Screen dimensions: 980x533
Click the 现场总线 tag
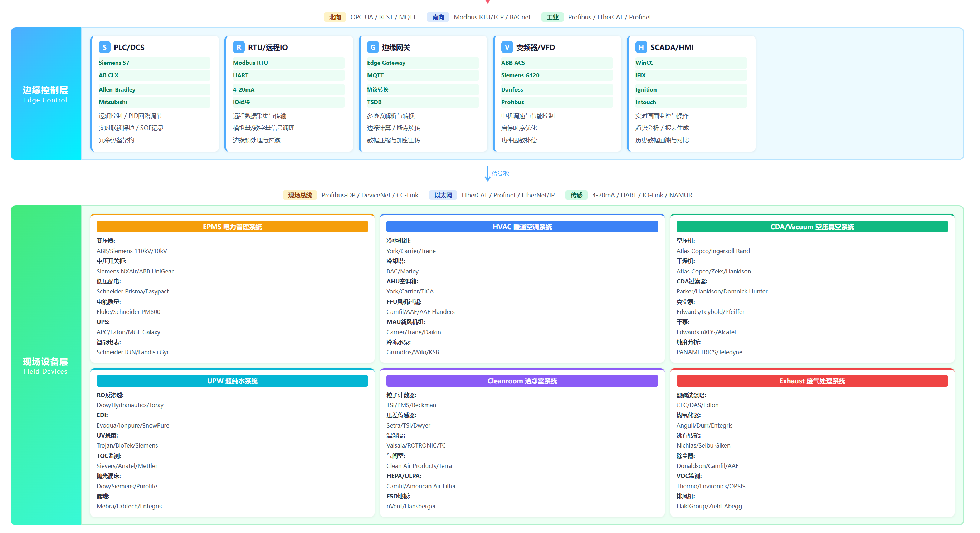[300, 195]
